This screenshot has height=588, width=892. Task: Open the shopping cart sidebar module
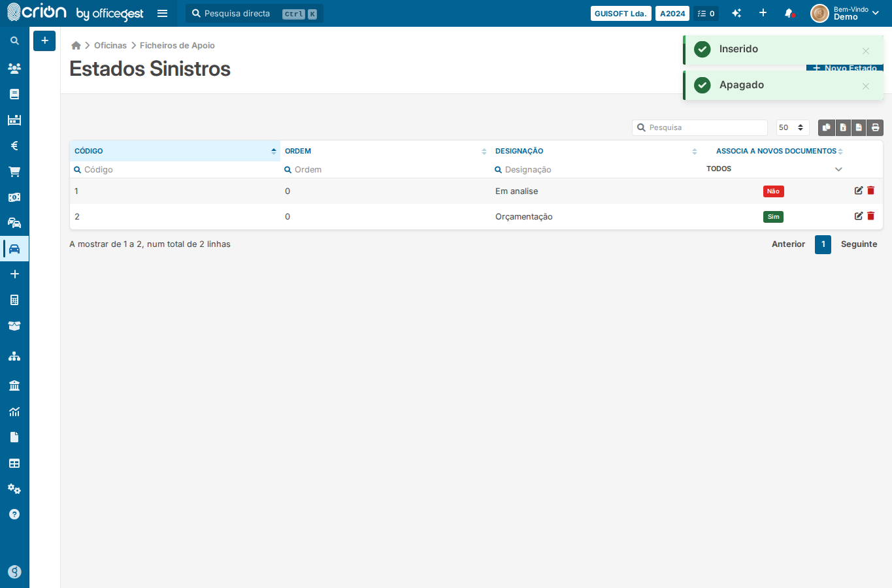pyautogui.click(x=14, y=172)
